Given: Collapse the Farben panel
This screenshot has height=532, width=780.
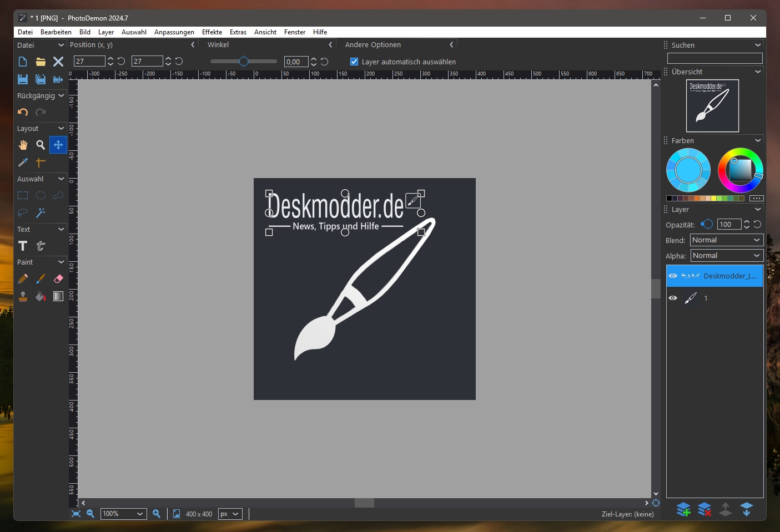Looking at the screenshot, I should click(758, 140).
